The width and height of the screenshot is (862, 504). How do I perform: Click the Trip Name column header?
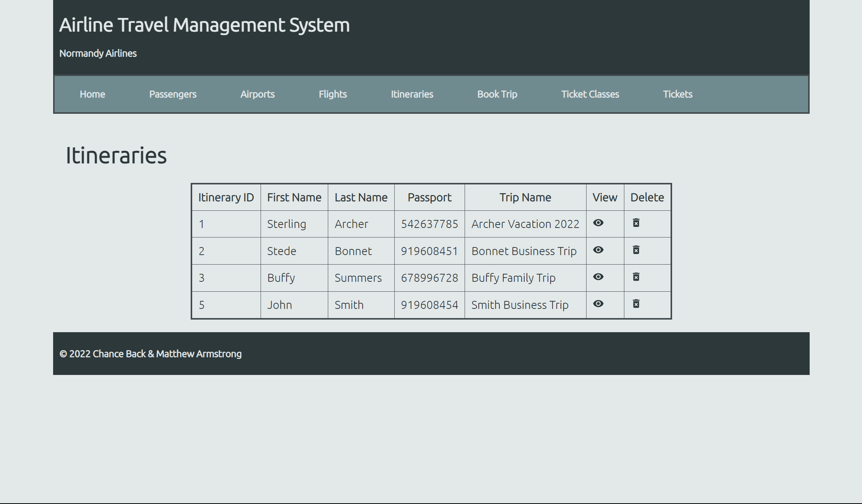pyautogui.click(x=525, y=197)
